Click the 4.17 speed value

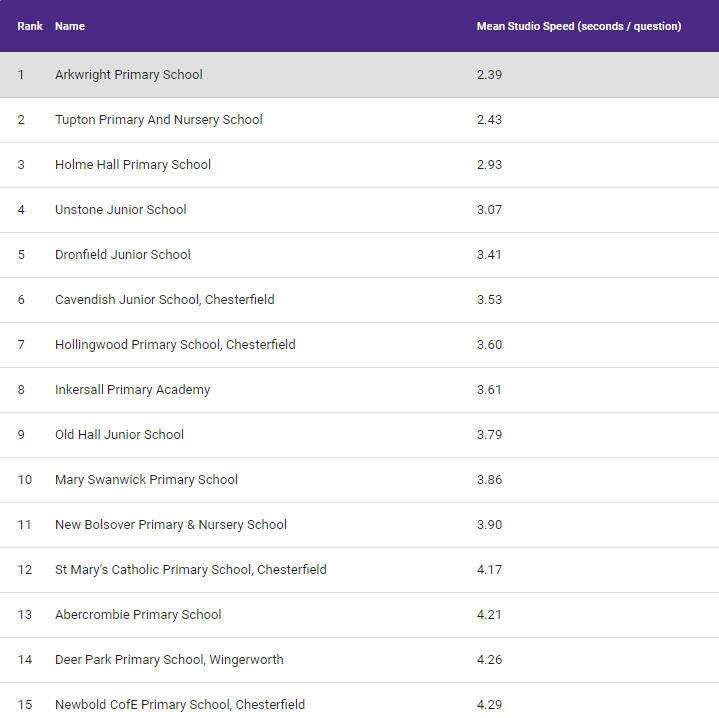(x=489, y=569)
